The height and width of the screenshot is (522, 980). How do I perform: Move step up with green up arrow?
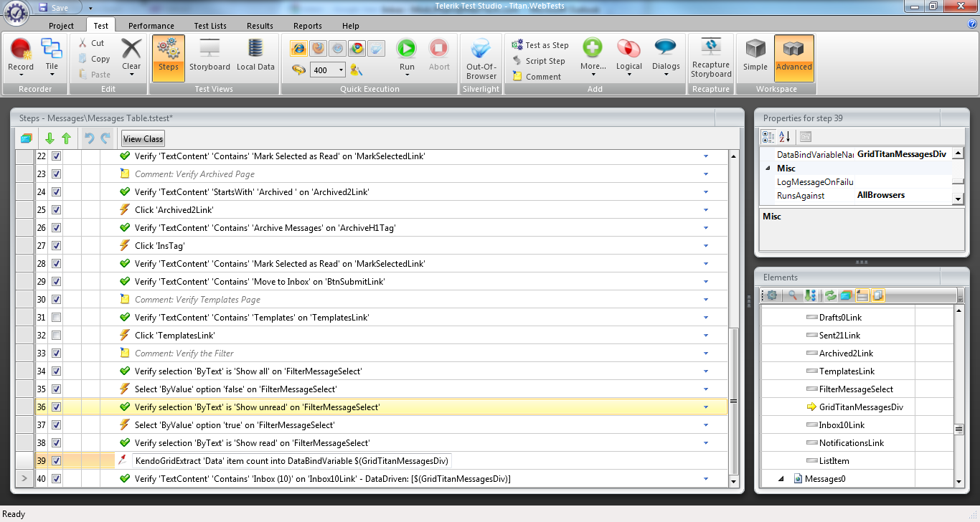click(66, 139)
